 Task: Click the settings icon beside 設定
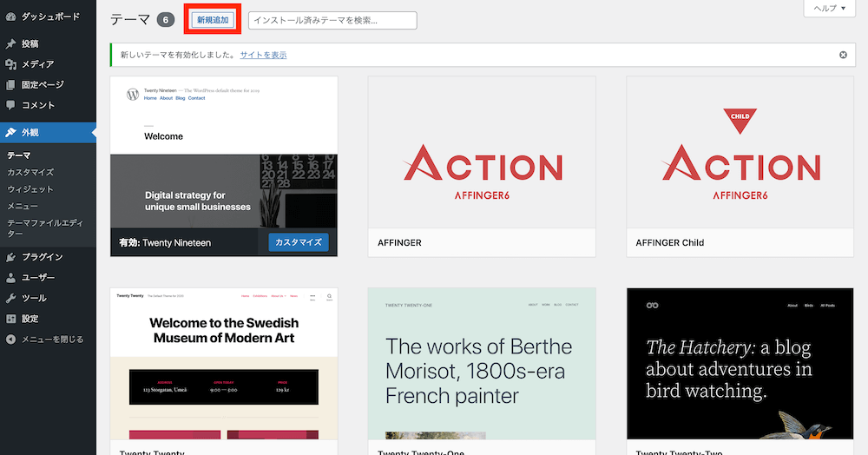[x=10, y=319]
